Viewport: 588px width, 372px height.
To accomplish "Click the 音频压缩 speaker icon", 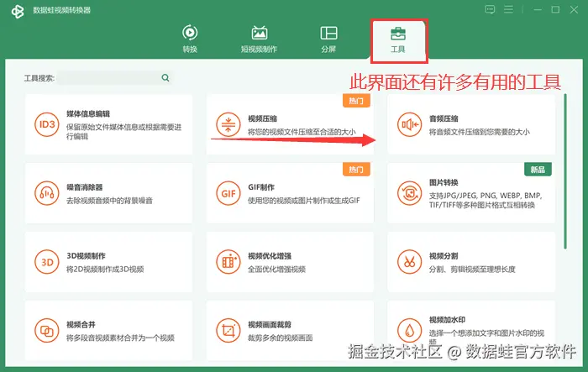I will click(410, 124).
